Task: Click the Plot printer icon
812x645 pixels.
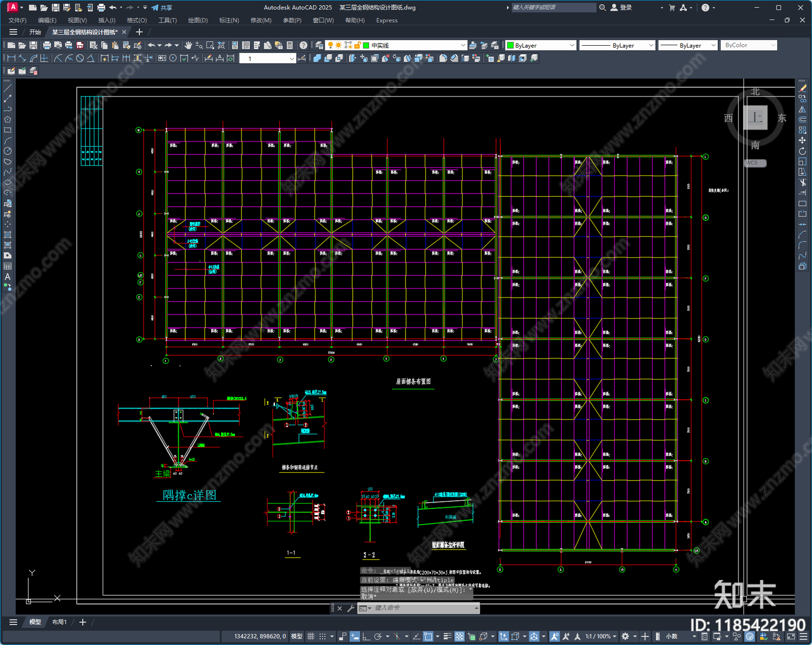Action: point(47,46)
